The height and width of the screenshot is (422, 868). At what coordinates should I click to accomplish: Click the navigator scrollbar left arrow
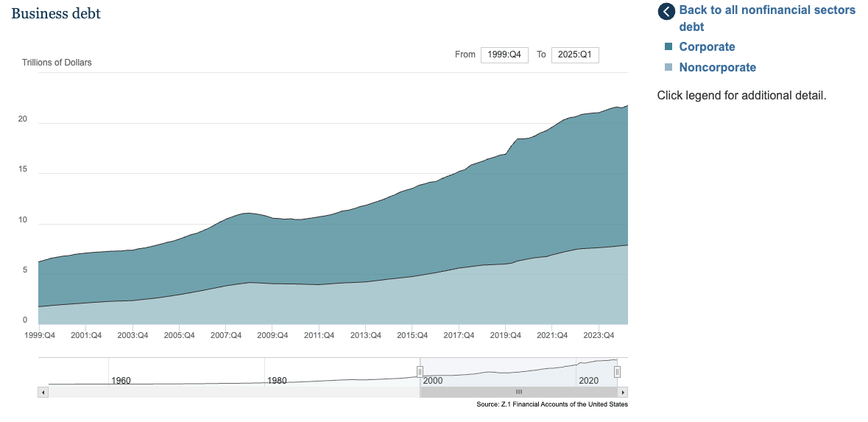click(43, 393)
